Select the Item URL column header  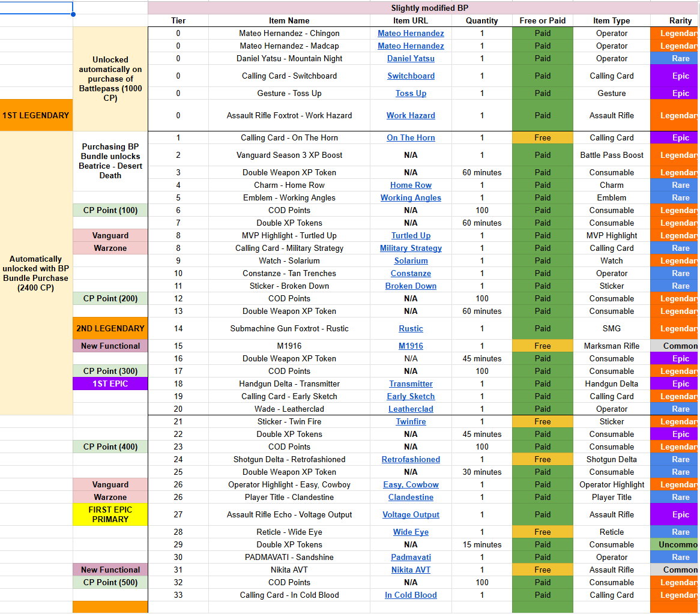coord(411,20)
